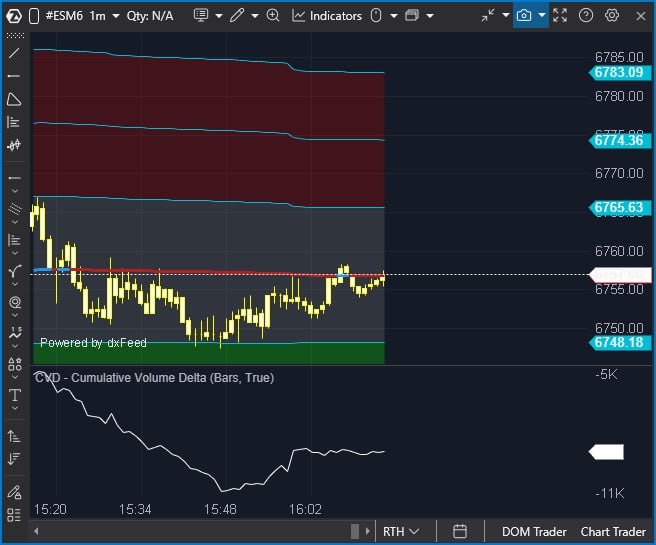Viewport: 656px width, 545px height.
Task: Select the lines group tool icon
Action: [14, 178]
